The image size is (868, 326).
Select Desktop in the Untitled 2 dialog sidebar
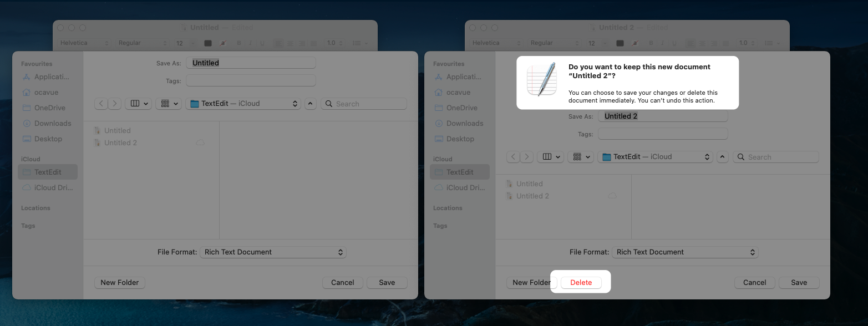[460, 139]
